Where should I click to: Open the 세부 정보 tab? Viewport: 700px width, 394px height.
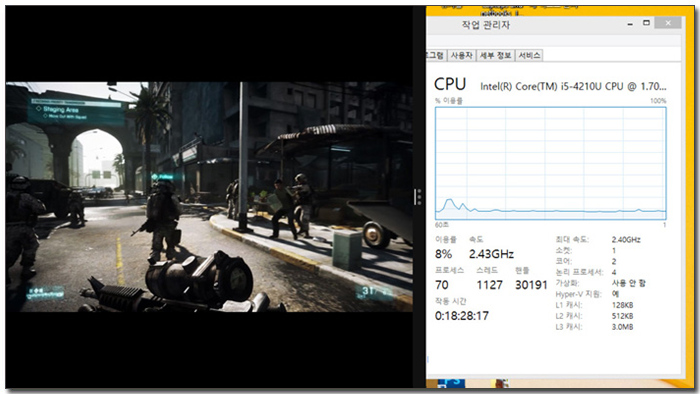(495, 55)
